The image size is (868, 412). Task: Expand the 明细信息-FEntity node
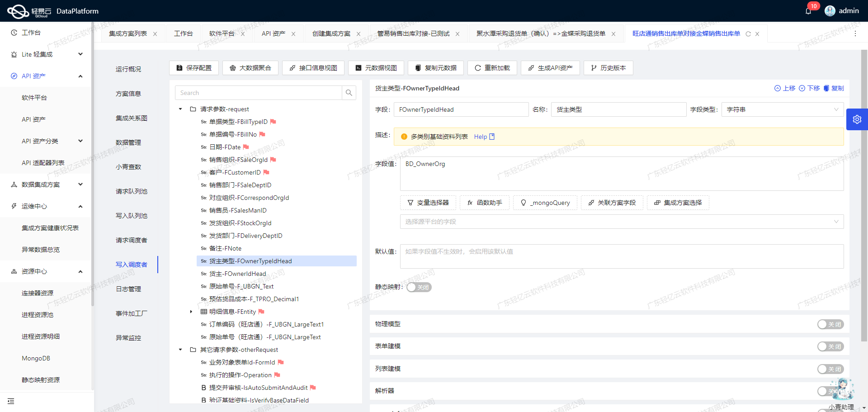tap(190, 312)
